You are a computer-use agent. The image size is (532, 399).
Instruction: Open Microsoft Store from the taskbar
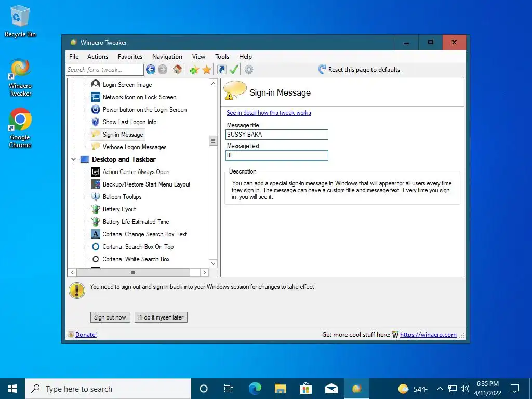coord(305,389)
